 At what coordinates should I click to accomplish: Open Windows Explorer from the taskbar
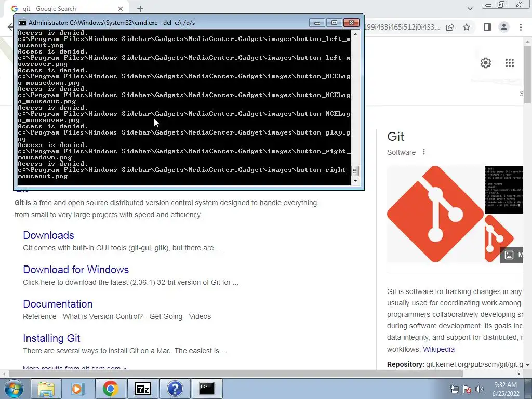point(46,389)
